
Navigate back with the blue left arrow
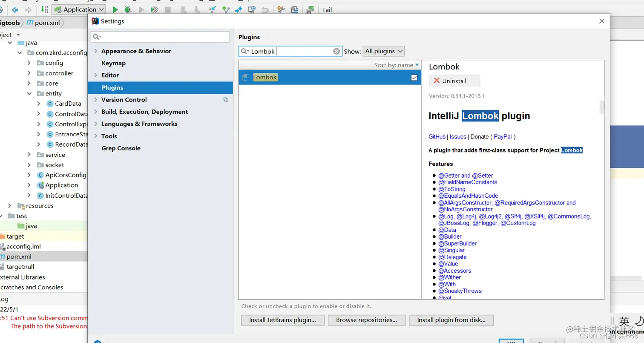(15, 9)
